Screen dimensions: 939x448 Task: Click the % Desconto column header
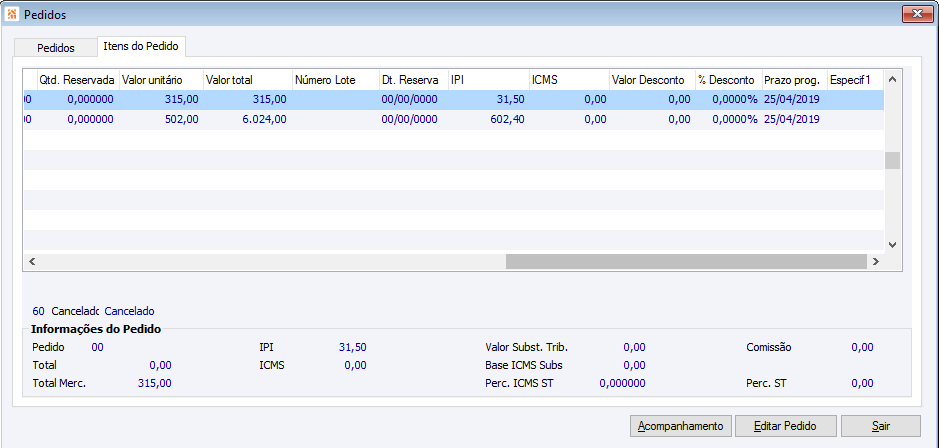pyautogui.click(x=728, y=80)
